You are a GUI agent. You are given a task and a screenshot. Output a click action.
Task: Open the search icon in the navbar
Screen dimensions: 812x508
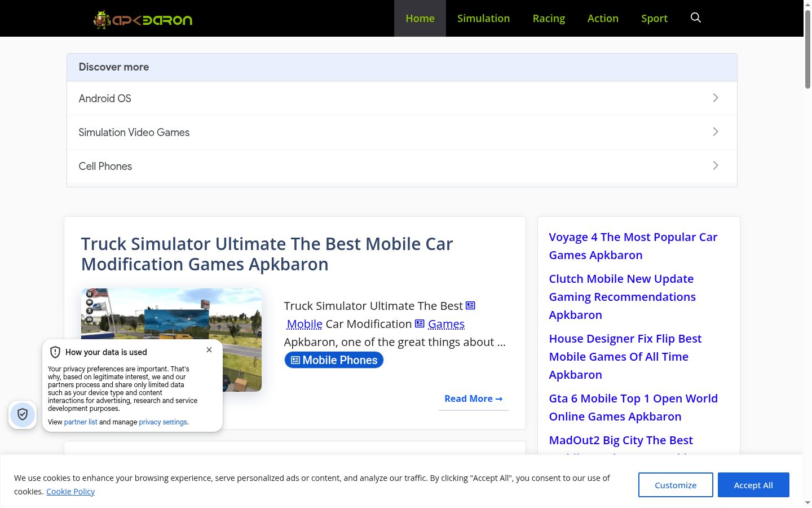click(x=696, y=18)
